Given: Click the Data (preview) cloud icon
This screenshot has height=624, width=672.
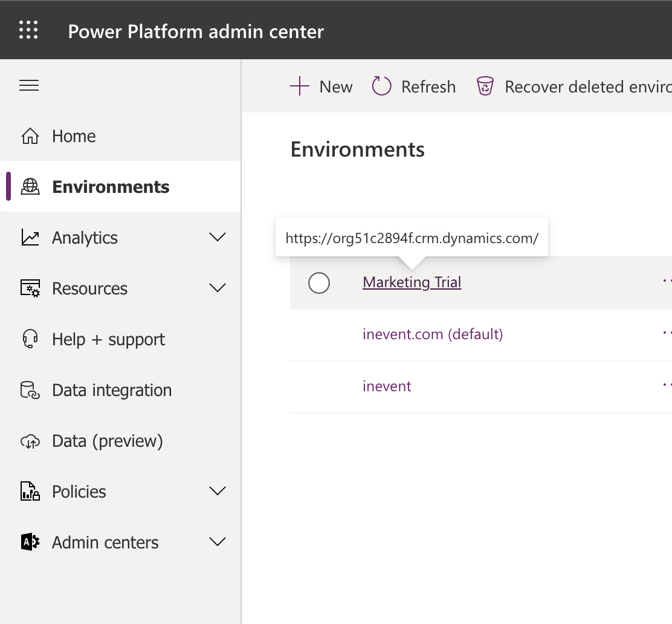Looking at the screenshot, I should [x=30, y=441].
